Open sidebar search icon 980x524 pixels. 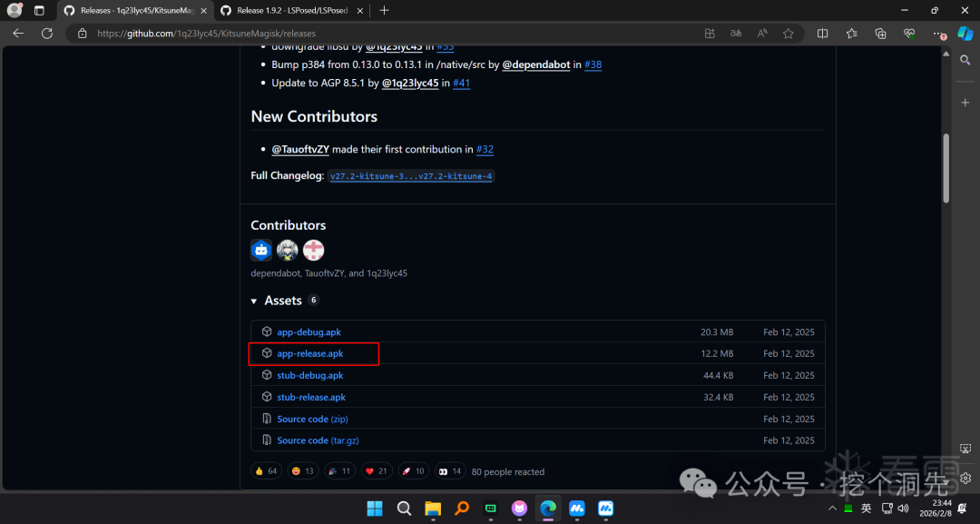coord(965,60)
